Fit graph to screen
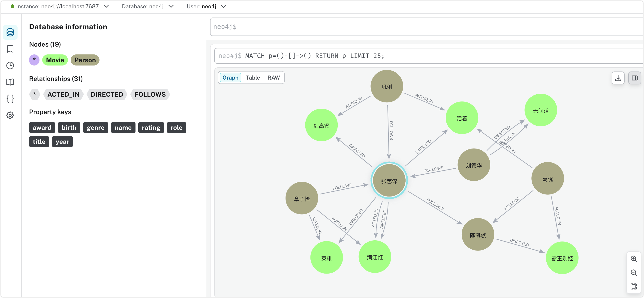Image resolution: width=644 pixels, height=298 pixels. tap(634, 286)
